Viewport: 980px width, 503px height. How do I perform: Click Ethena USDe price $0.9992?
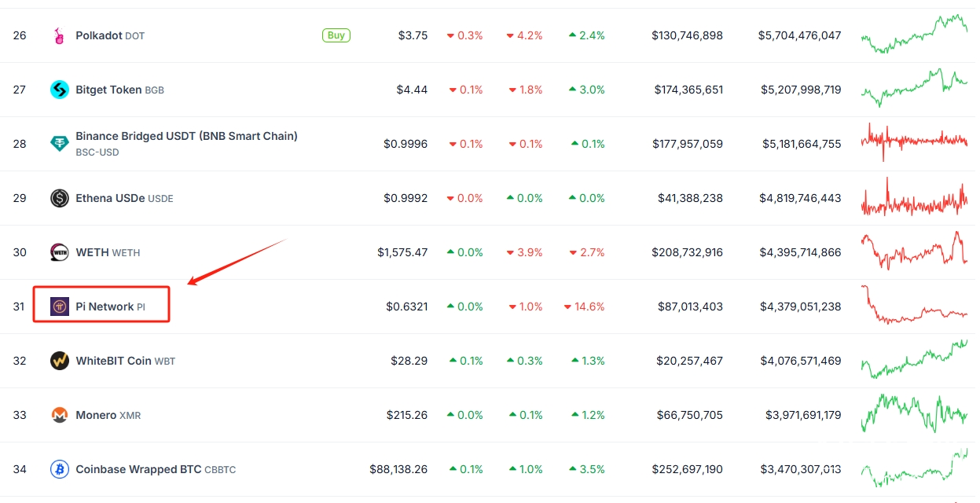tap(406, 198)
